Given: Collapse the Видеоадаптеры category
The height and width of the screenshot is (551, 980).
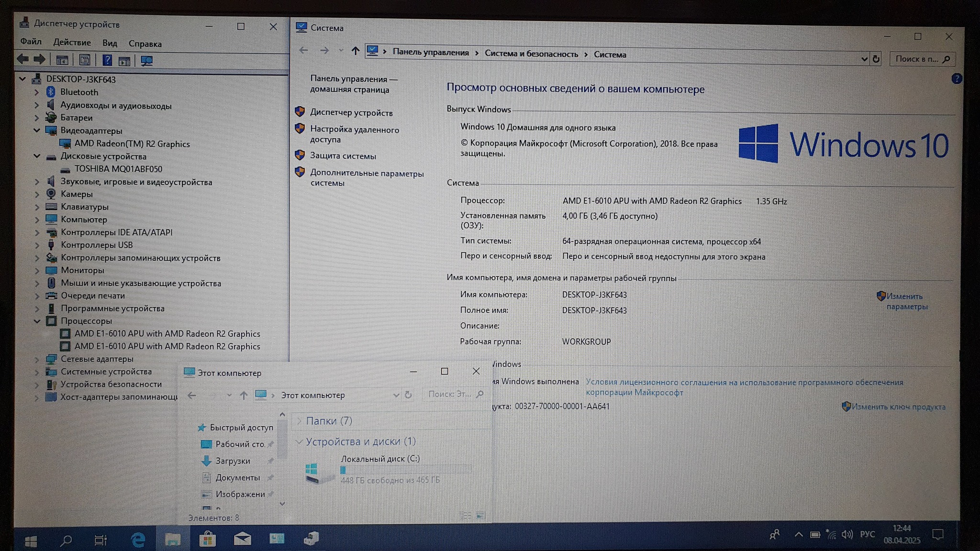Looking at the screenshot, I should click(36, 130).
